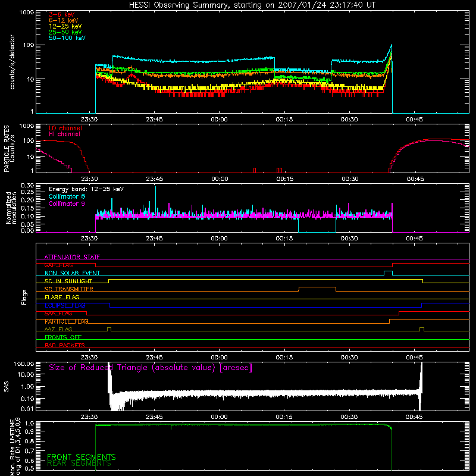Select the LO channel legend label
The height and width of the screenshot is (476, 476).
point(65,128)
